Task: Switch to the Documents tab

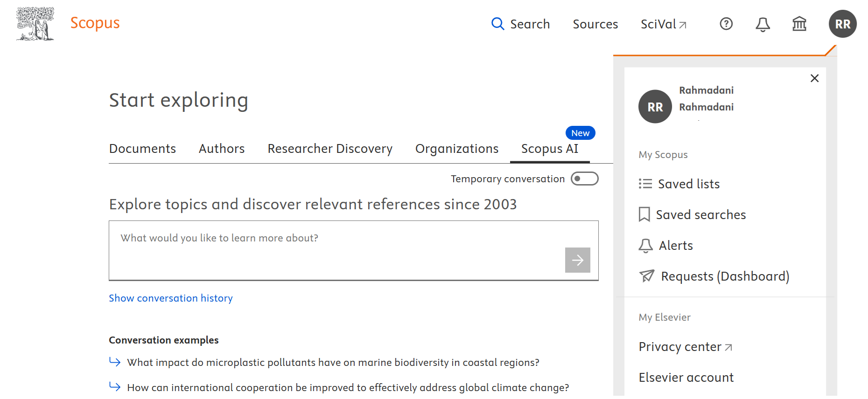Action: pyautogui.click(x=142, y=149)
